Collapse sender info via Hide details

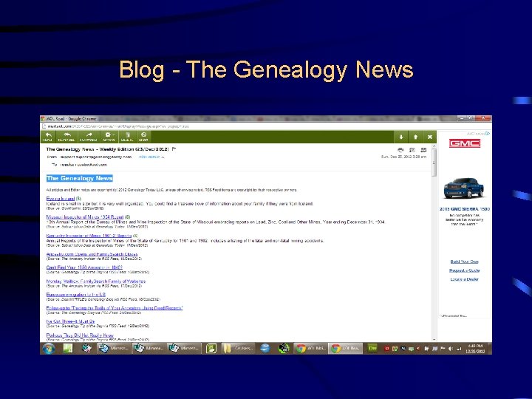(x=151, y=157)
